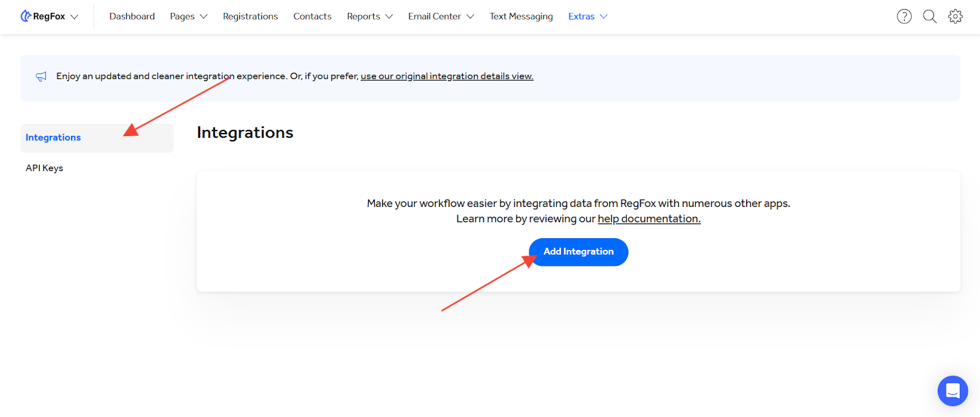980x417 pixels.
Task: Go to the Dashboard menu item
Action: point(132,17)
